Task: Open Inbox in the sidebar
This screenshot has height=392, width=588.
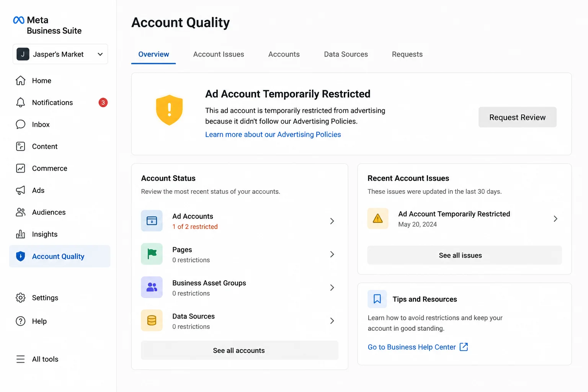Action: (x=60, y=124)
